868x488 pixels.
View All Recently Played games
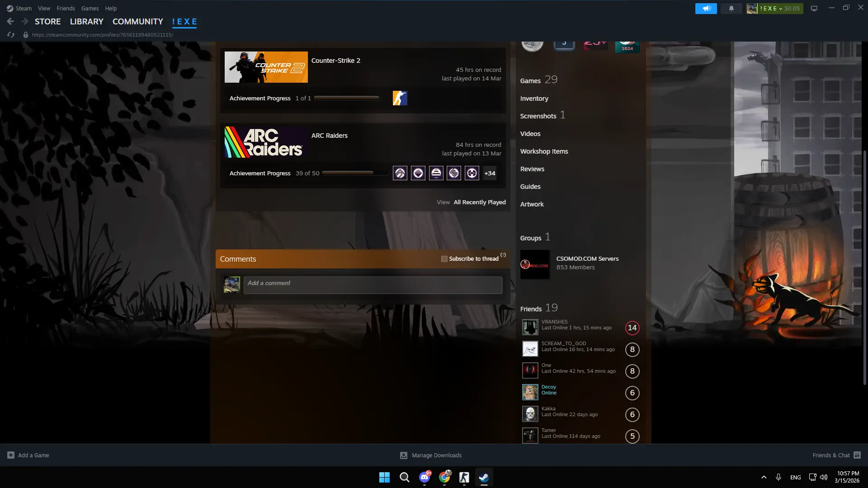click(480, 202)
